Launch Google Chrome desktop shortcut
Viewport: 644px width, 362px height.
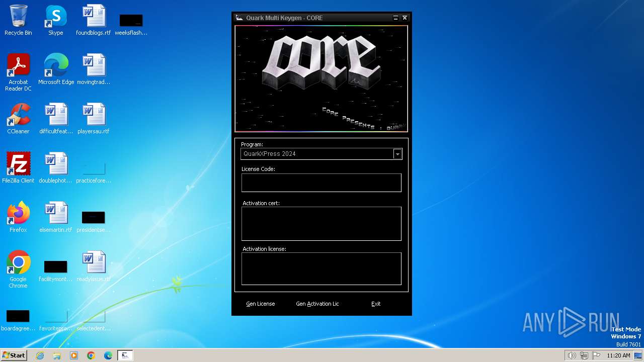coord(18,269)
